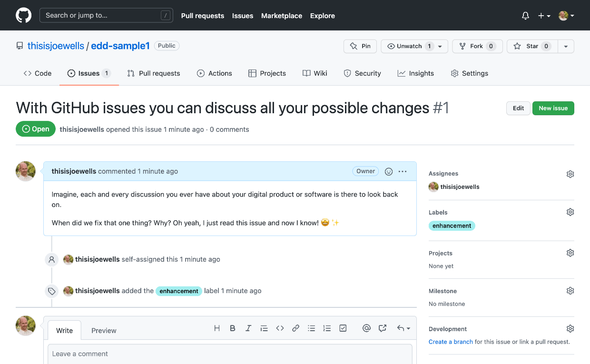590x364 pixels.
Task: Star the repository
Action: (x=532, y=46)
